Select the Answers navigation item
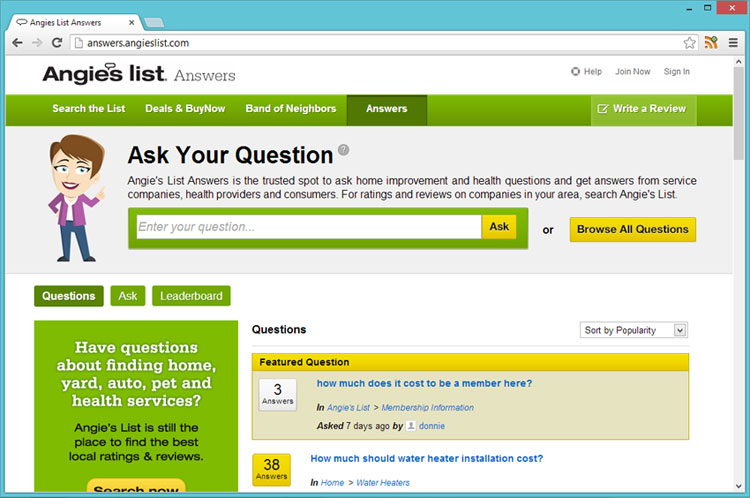Viewport: 750px width, 498px height. pyautogui.click(x=386, y=110)
